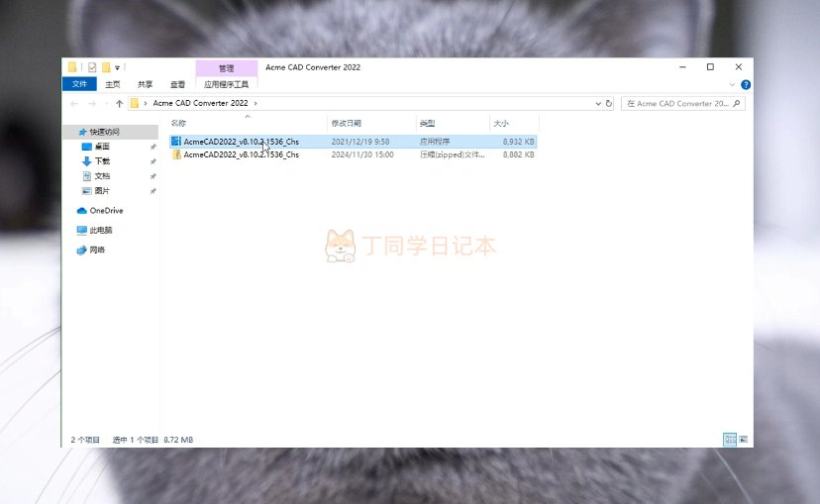Open recent locations dropdown arrow
This screenshot has height=504, width=820.
click(107, 104)
